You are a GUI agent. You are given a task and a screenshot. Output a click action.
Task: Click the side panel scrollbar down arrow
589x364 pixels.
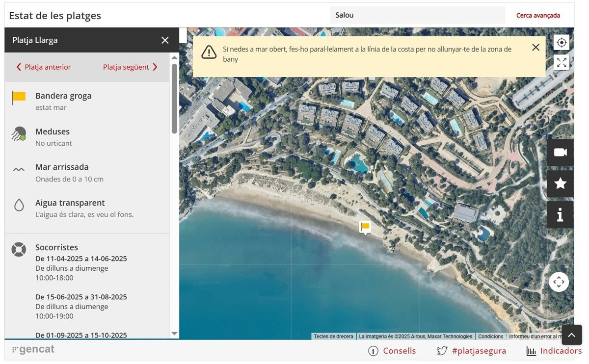tap(174, 334)
